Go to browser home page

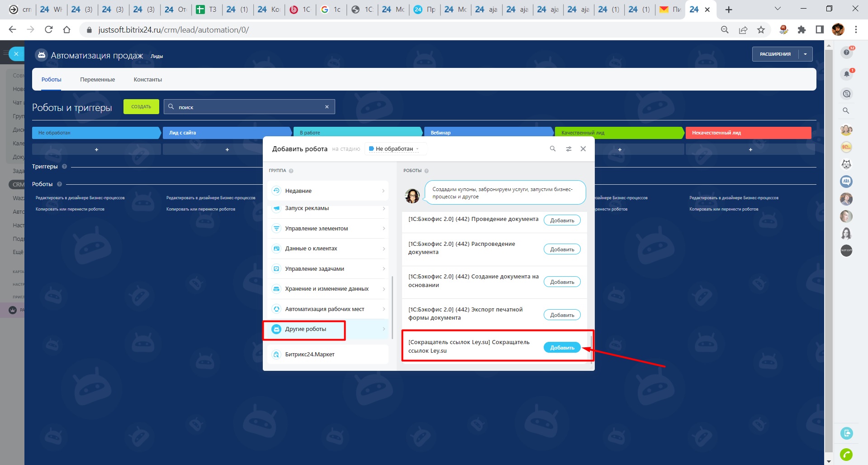click(66, 30)
